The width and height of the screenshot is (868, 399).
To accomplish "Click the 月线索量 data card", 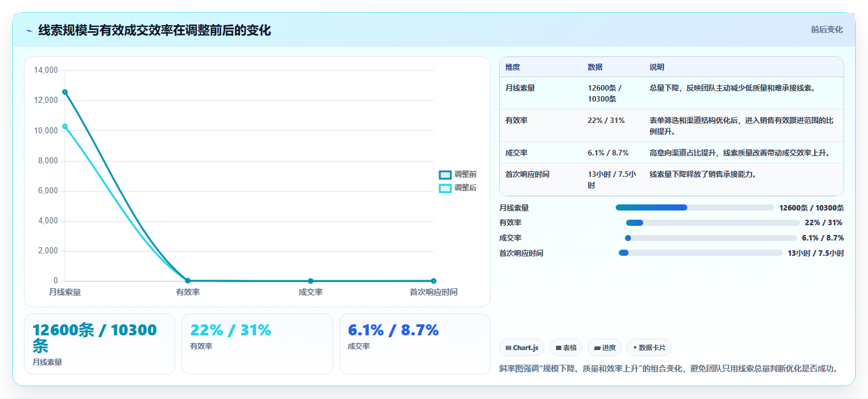I will click(99, 344).
